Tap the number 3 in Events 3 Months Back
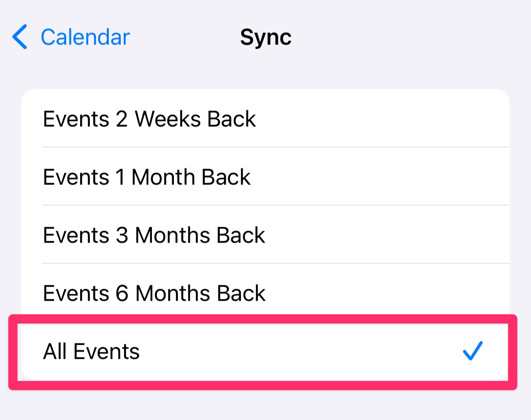The image size is (531, 420). click(122, 235)
